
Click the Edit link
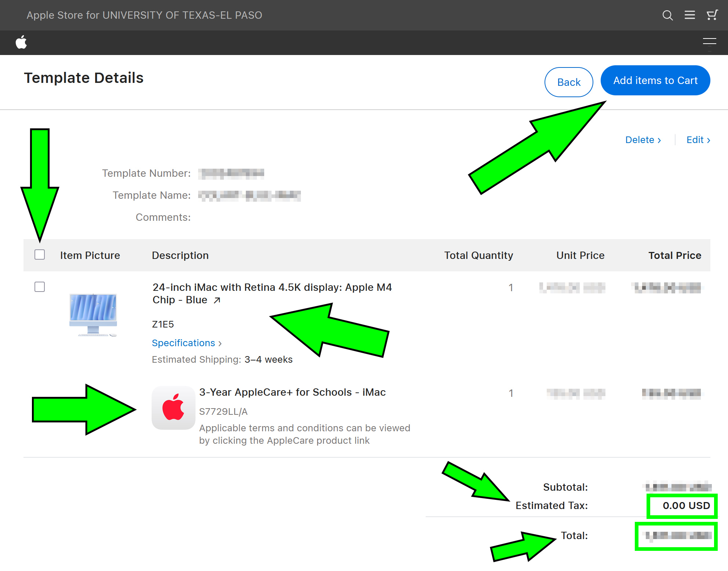[698, 140]
